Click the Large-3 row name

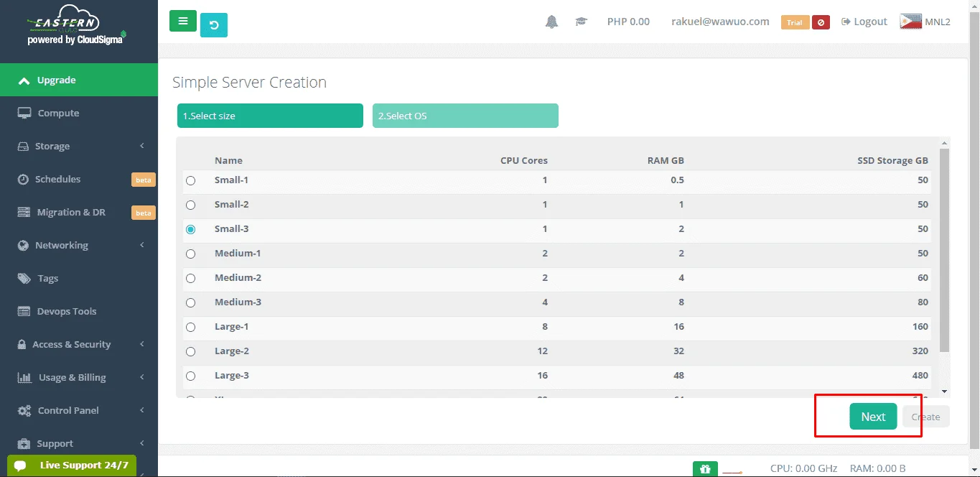pyautogui.click(x=232, y=375)
